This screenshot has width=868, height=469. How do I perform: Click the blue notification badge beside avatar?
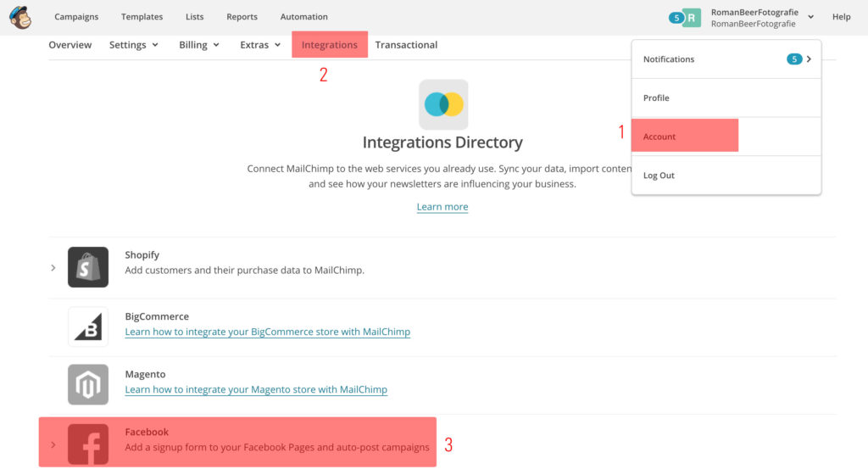(676, 18)
